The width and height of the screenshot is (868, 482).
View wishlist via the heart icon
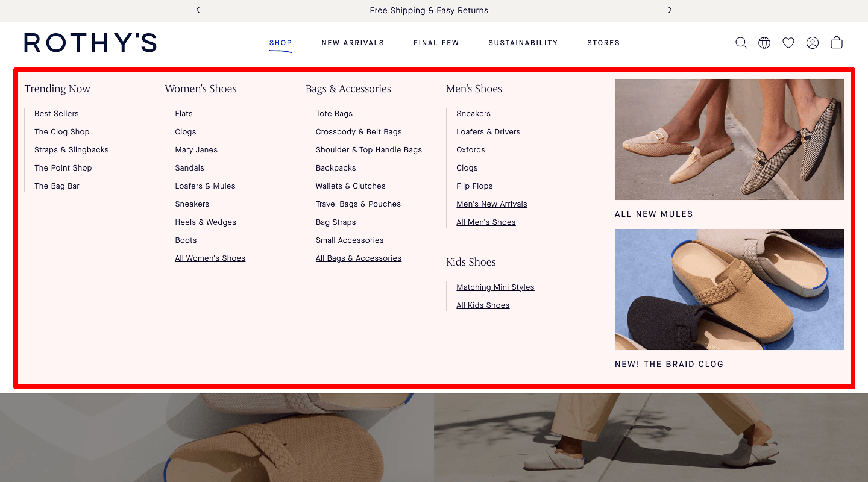pyautogui.click(x=788, y=43)
